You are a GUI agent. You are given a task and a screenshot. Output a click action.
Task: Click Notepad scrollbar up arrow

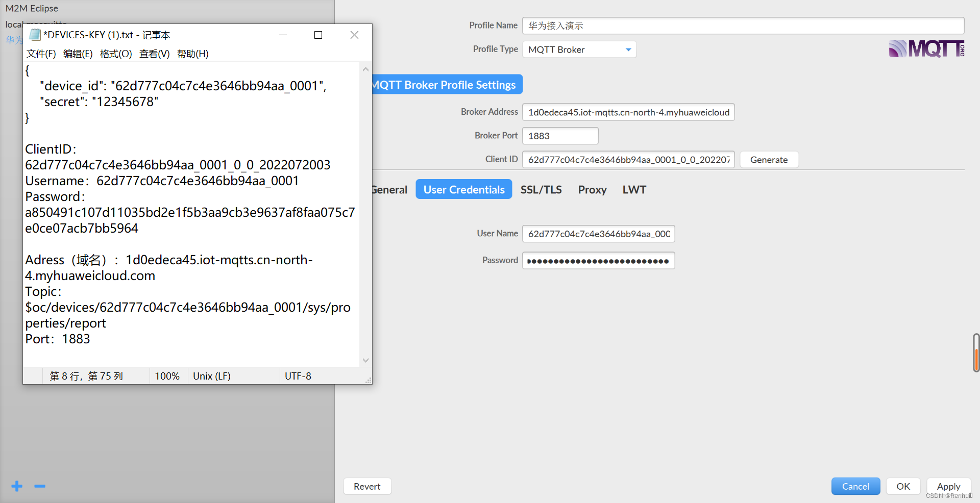(x=365, y=69)
